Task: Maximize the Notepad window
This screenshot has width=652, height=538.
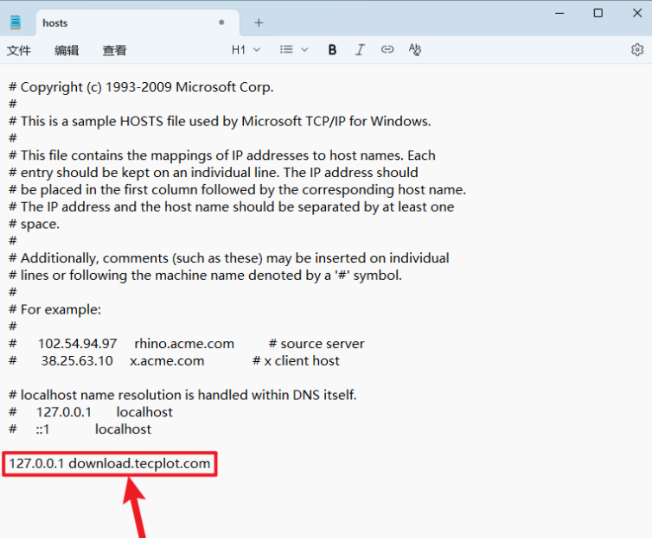Action: click(598, 13)
